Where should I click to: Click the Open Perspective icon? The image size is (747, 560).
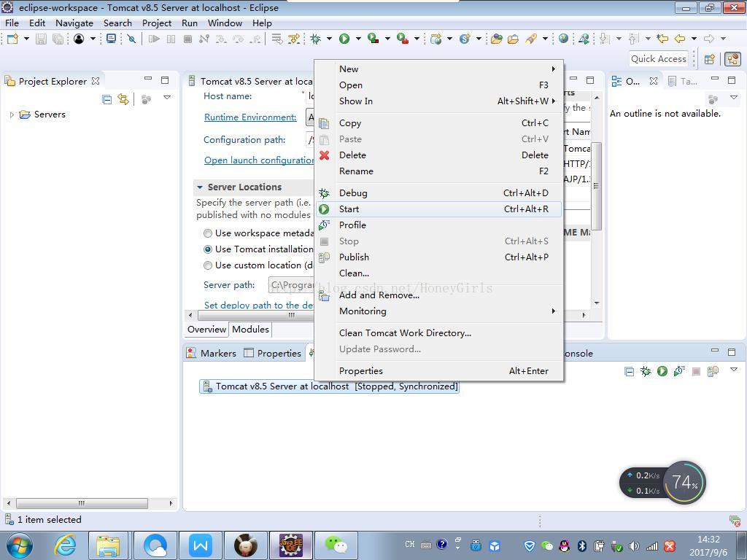click(x=710, y=59)
